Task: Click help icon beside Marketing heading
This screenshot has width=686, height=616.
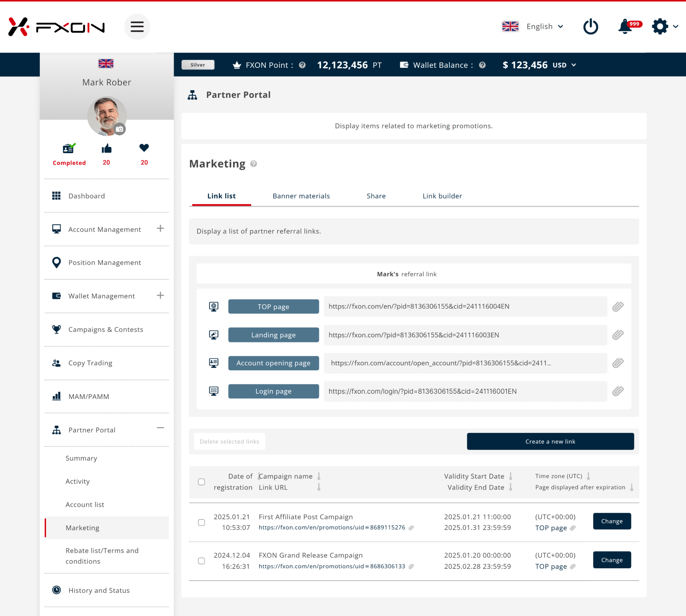Action: (254, 164)
